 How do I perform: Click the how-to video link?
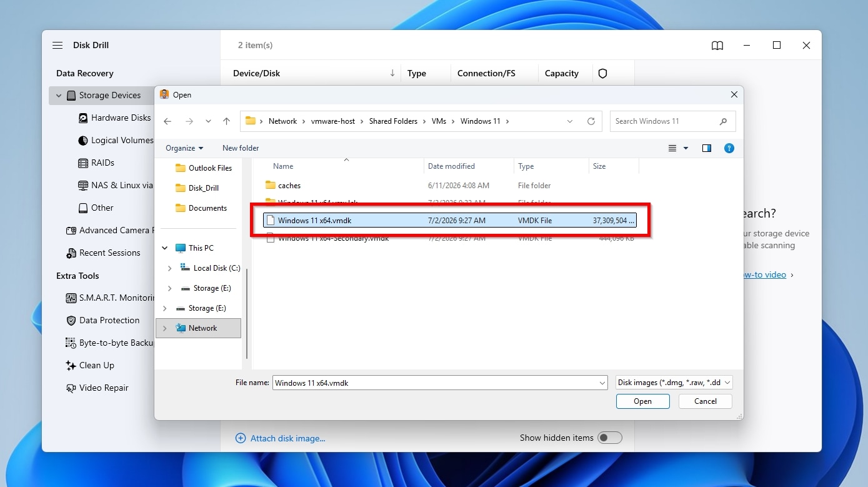tap(764, 275)
